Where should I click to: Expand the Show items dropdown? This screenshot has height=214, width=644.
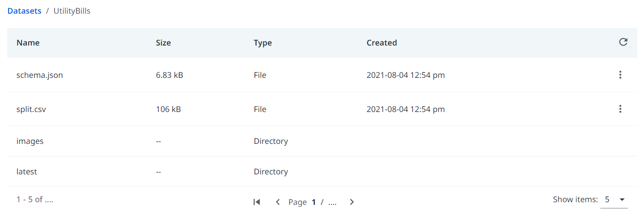pos(614,199)
